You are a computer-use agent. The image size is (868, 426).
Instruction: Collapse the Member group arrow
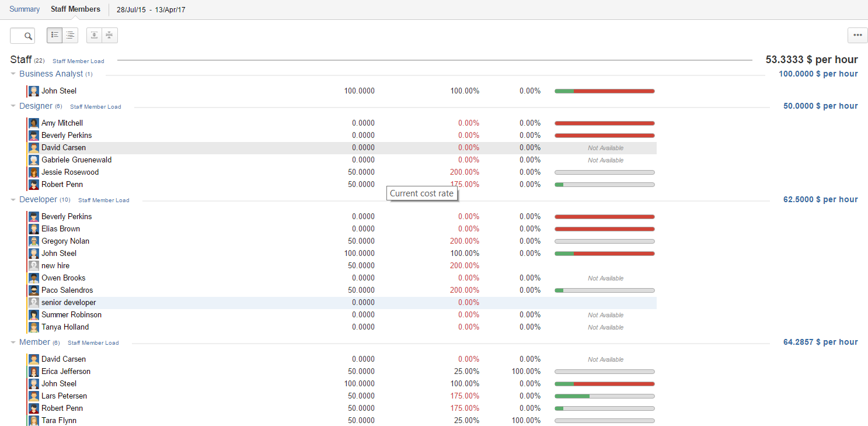[13, 342]
